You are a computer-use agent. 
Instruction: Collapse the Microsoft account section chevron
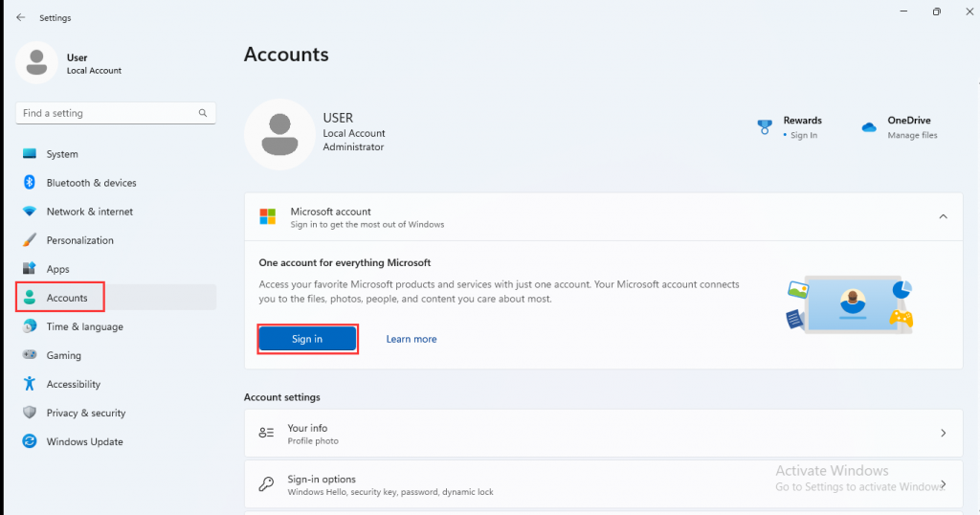point(943,217)
